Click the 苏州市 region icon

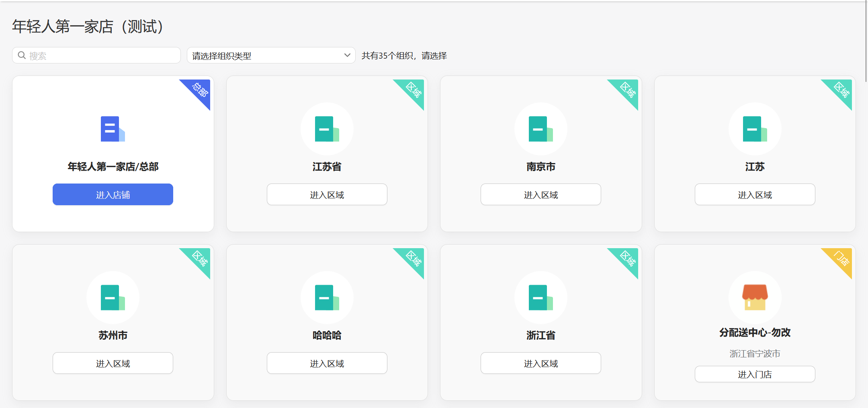tap(113, 298)
